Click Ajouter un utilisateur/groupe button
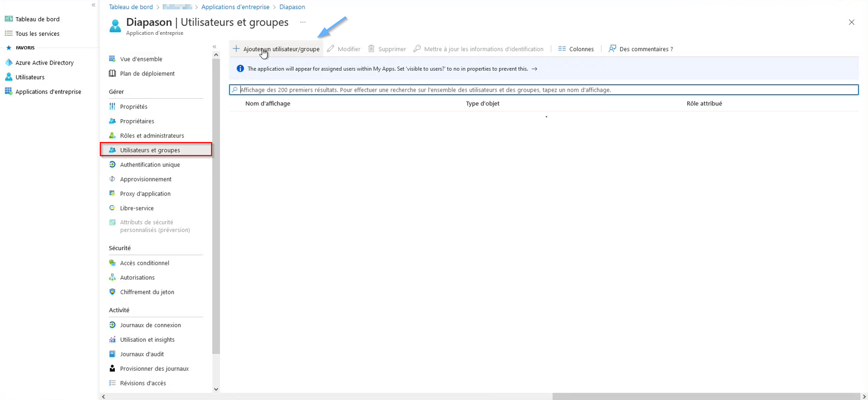Image resolution: width=868 pixels, height=400 pixels. pos(277,49)
